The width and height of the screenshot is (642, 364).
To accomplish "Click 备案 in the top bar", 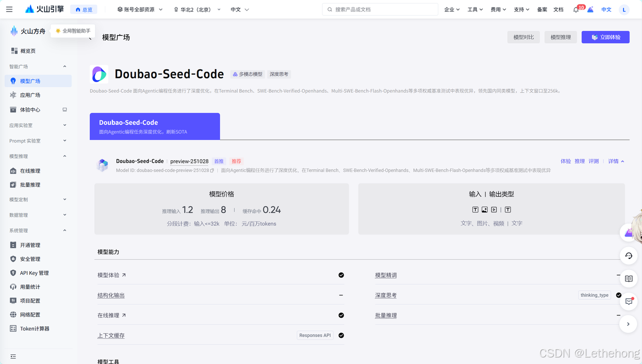I will [542, 10].
